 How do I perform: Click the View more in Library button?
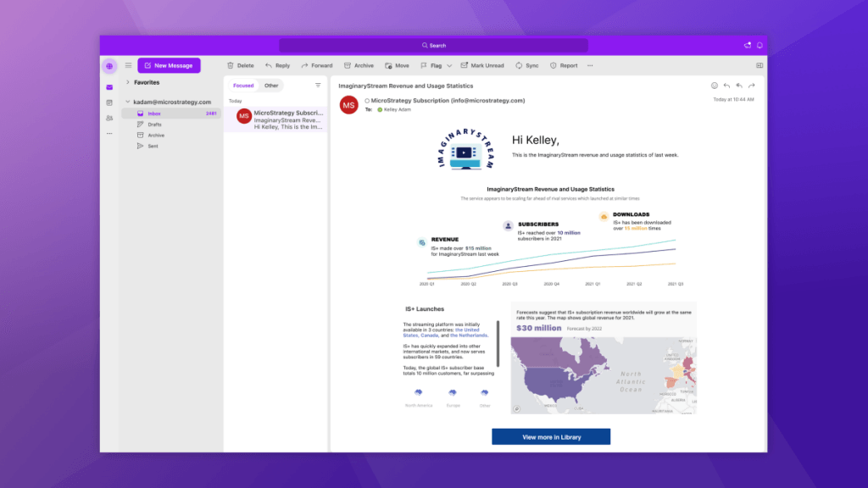point(551,437)
